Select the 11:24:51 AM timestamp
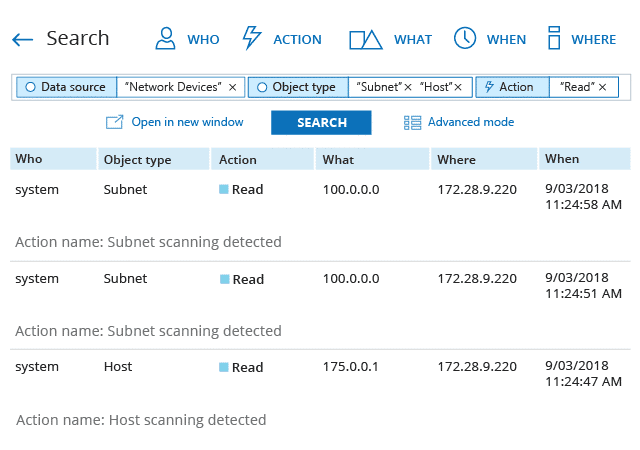Viewport: 640px width, 450px height. tap(583, 293)
